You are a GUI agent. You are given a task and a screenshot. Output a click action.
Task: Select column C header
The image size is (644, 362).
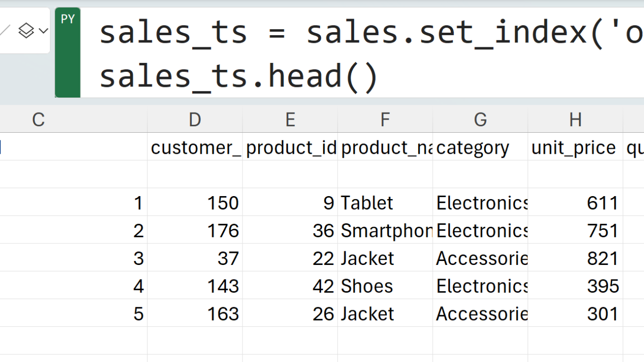click(38, 120)
